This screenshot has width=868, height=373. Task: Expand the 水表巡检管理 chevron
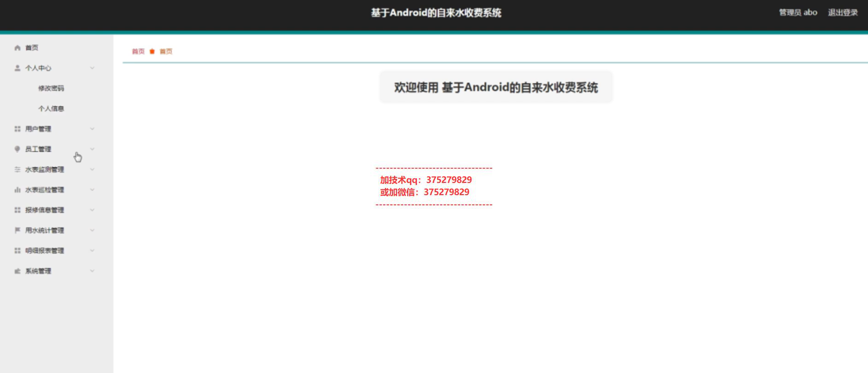point(92,190)
